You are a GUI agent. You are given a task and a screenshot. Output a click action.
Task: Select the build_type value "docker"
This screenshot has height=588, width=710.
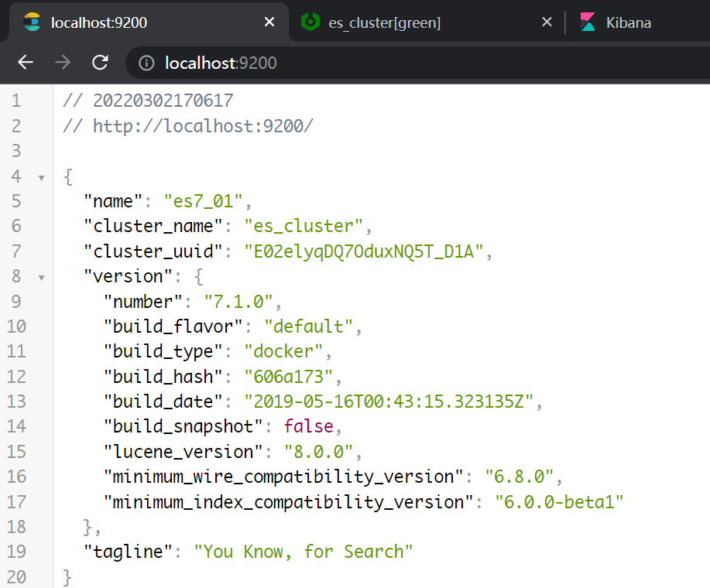283,351
